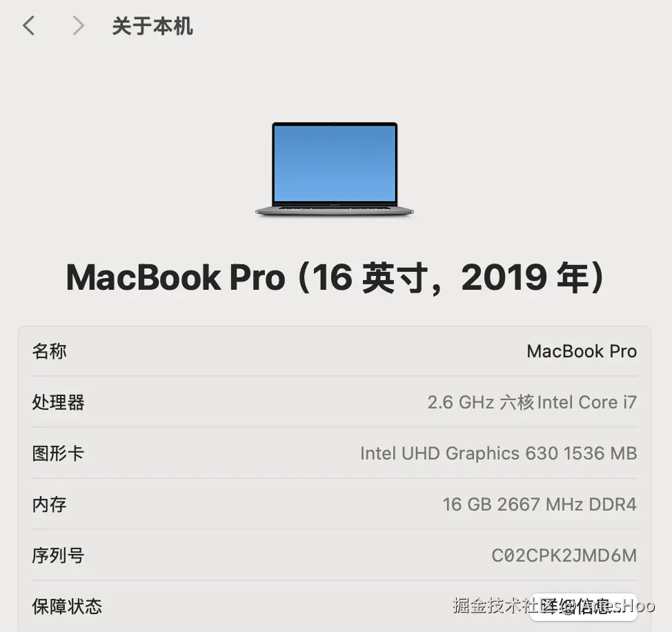Go back with the left chevron arrow
672x632 pixels.
click(29, 26)
